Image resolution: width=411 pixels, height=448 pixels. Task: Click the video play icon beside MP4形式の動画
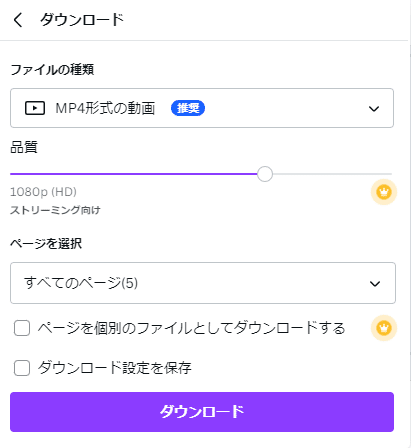point(35,108)
